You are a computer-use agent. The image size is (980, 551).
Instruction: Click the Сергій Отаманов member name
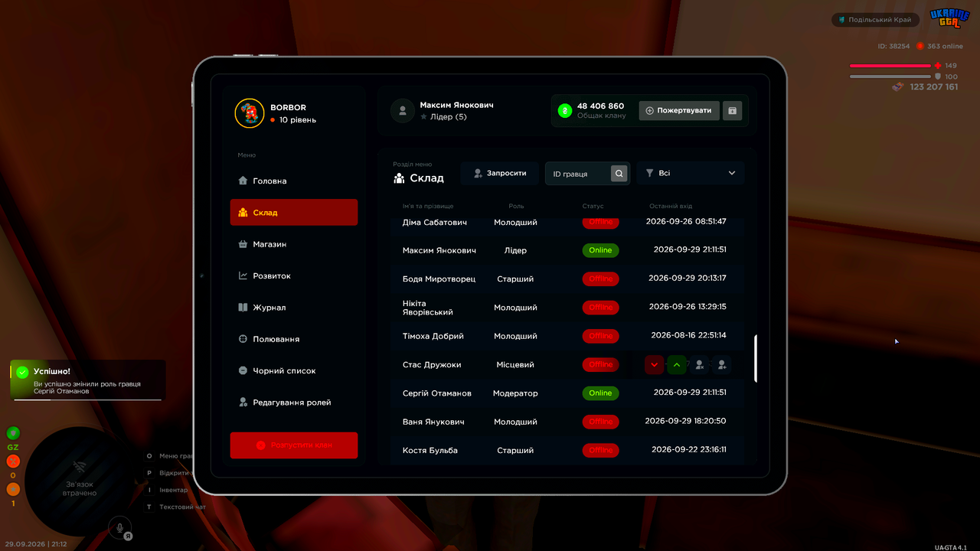437,393
